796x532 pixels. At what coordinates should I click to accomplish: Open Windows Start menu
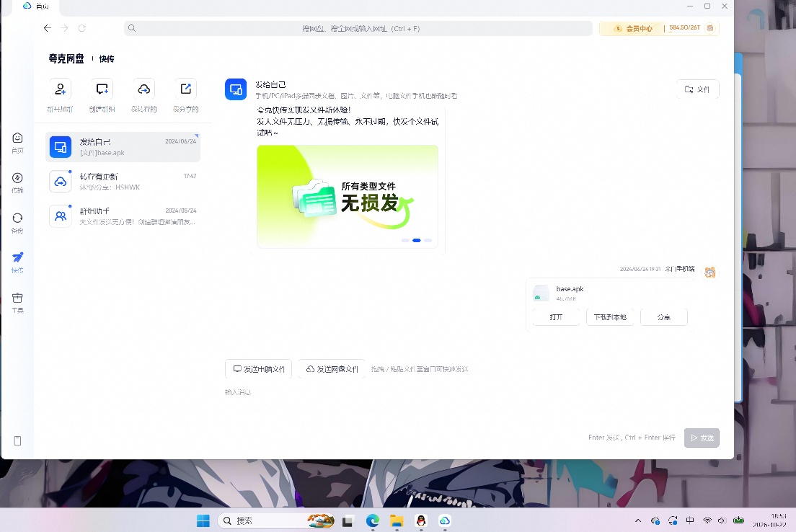click(203, 521)
